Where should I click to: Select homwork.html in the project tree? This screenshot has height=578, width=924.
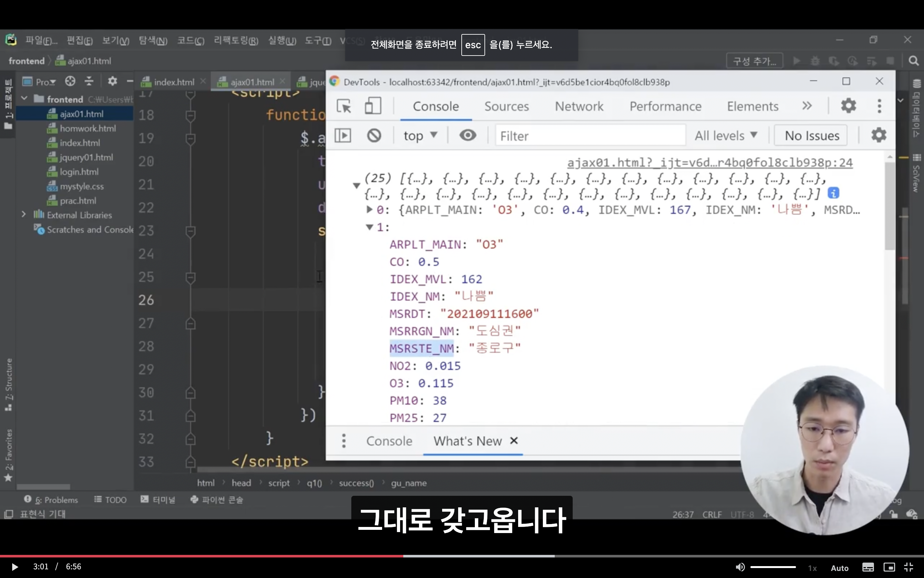pyautogui.click(x=88, y=128)
